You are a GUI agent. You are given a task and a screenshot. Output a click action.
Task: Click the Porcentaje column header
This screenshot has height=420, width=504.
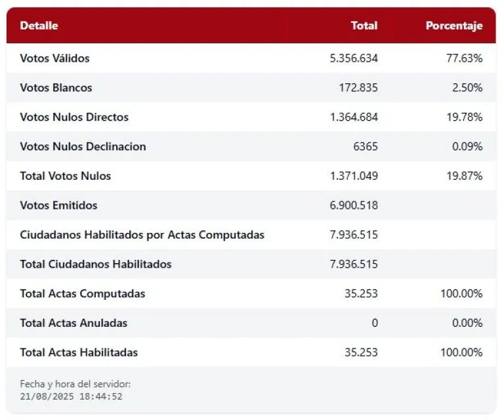click(x=453, y=26)
